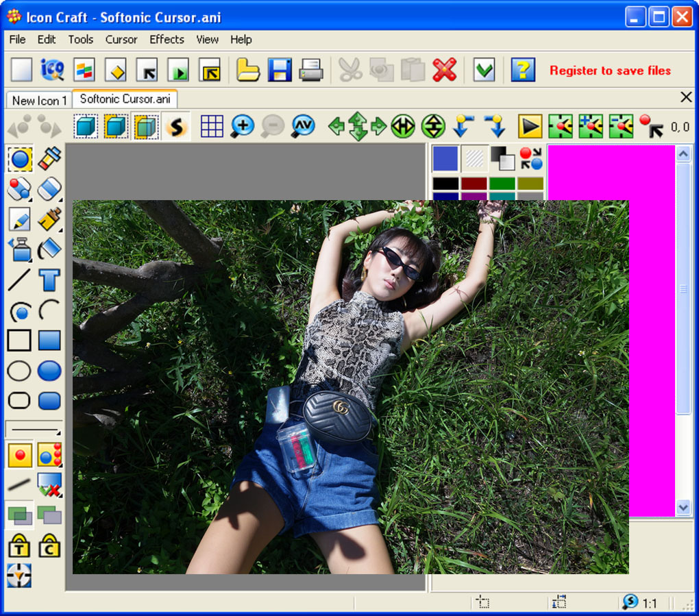Zoom in with the magnifier plus icon
The height and width of the screenshot is (616, 699).
(x=243, y=127)
